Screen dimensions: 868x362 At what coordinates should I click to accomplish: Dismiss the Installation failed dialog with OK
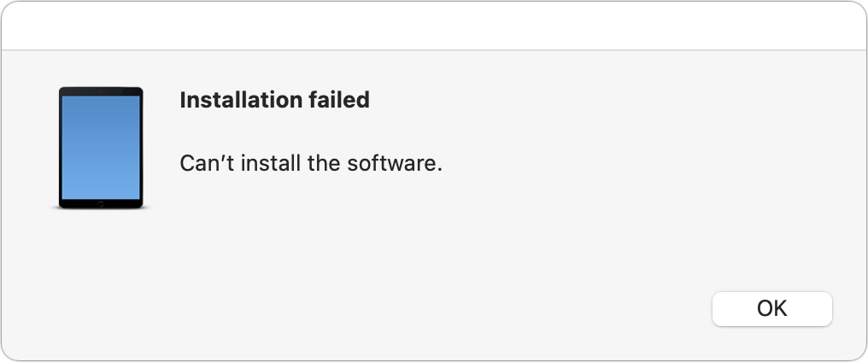click(771, 308)
